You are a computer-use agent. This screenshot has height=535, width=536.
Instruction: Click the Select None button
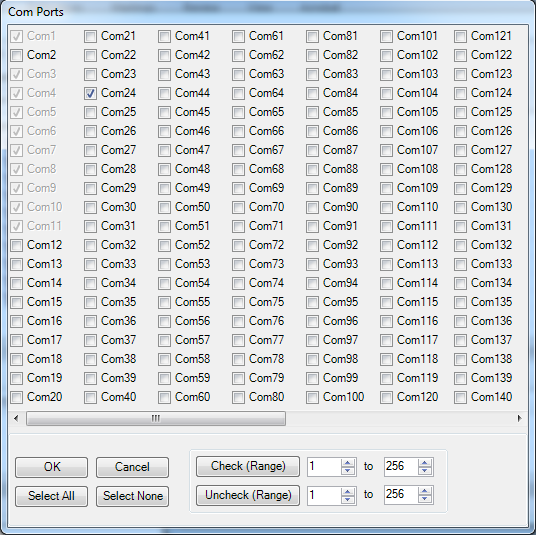(132, 496)
